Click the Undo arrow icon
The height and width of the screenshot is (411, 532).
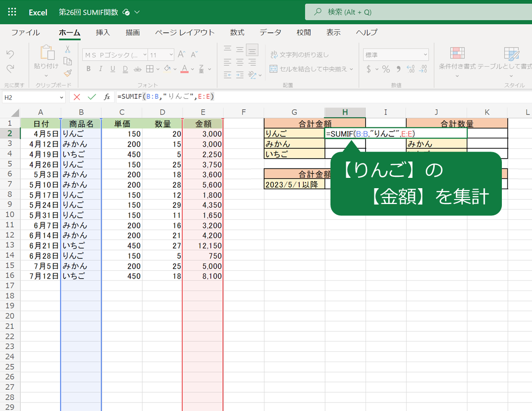[10, 53]
